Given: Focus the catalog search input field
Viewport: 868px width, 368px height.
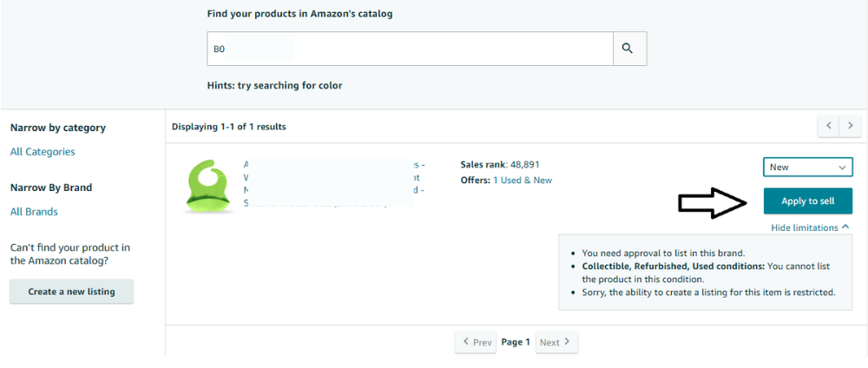Looking at the screenshot, I should tap(410, 49).
